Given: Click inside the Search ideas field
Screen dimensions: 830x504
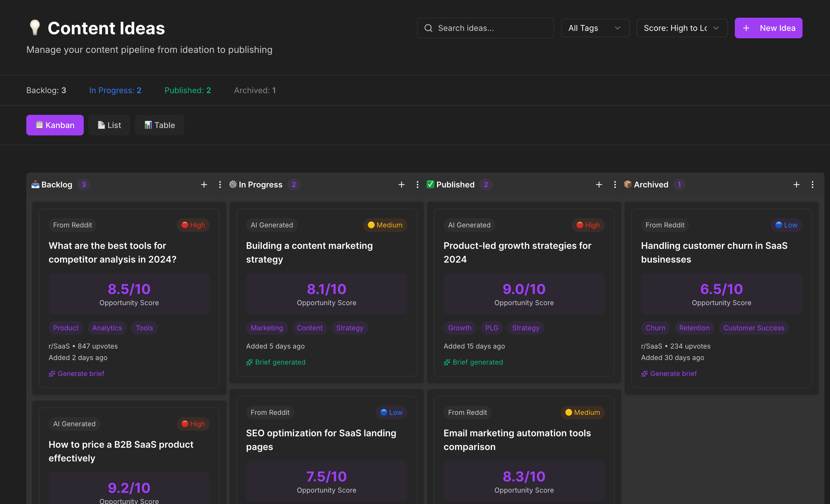Looking at the screenshot, I should [x=485, y=28].
